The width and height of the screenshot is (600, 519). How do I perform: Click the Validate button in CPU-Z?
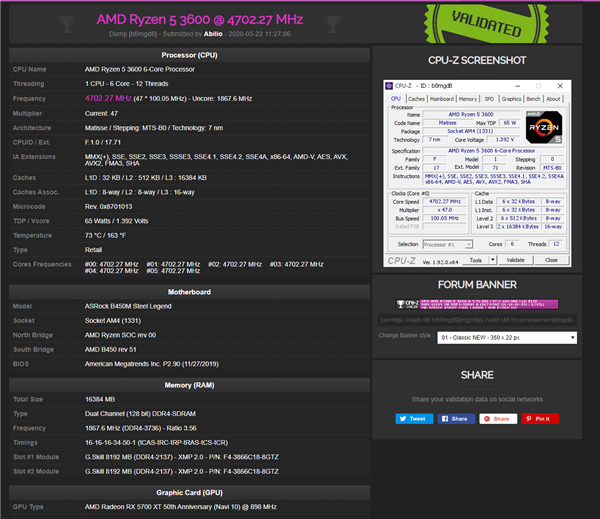[x=516, y=259]
